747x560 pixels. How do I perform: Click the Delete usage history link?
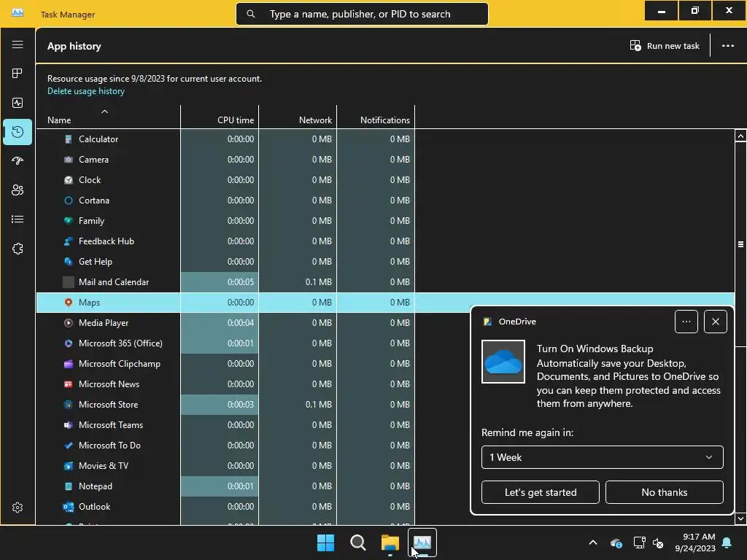pyautogui.click(x=86, y=91)
